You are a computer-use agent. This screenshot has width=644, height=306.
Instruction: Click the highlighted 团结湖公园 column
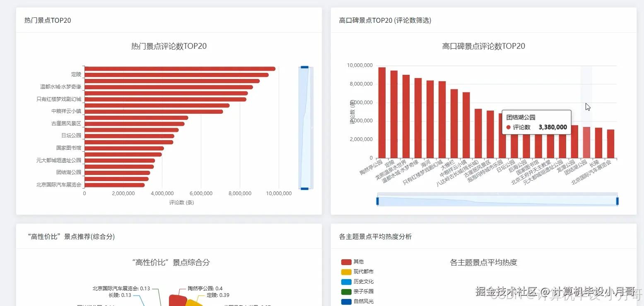586,142
